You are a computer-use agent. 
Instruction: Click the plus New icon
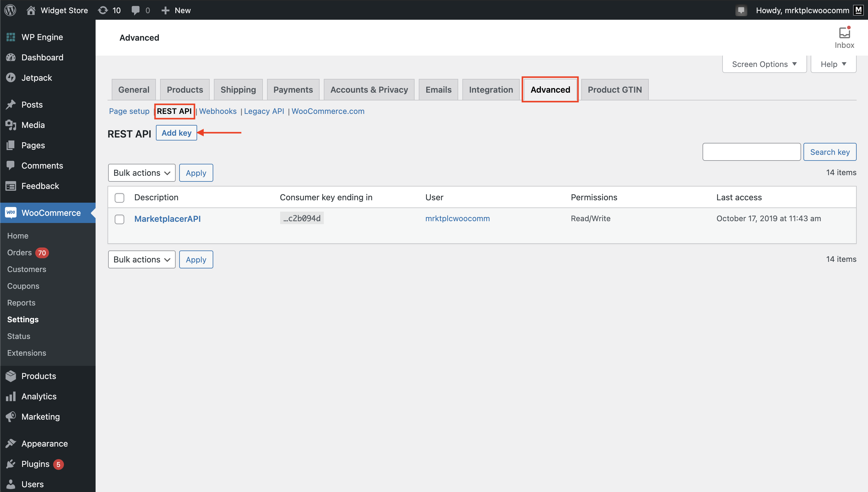coord(165,10)
